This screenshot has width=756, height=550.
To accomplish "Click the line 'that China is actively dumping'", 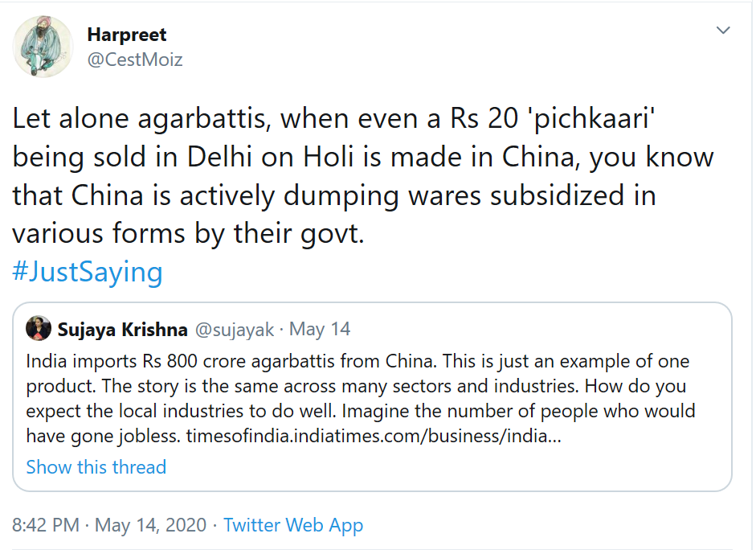I will coord(333,195).
